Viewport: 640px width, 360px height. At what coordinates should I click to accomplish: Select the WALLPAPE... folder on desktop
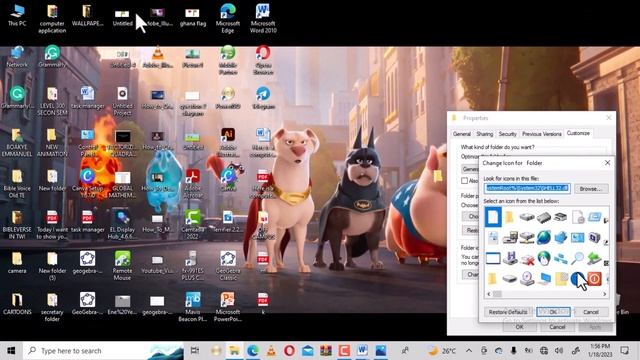(87, 16)
